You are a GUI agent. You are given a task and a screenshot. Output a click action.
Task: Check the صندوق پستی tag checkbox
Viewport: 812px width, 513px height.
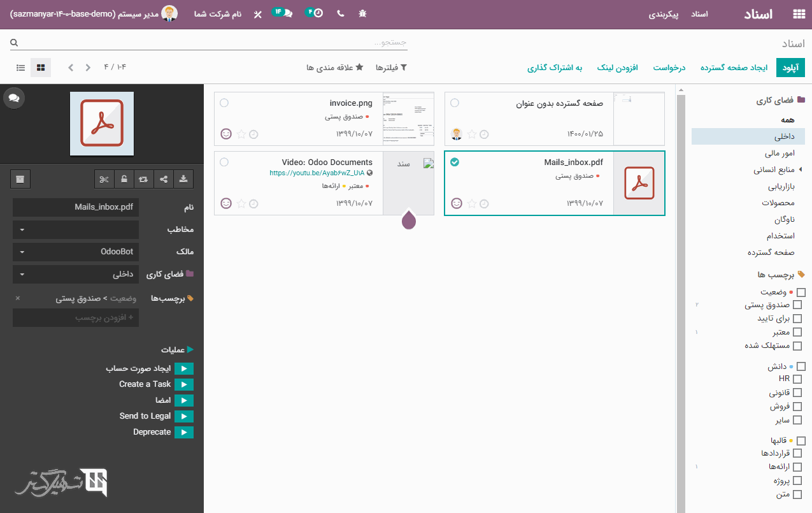tap(797, 305)
